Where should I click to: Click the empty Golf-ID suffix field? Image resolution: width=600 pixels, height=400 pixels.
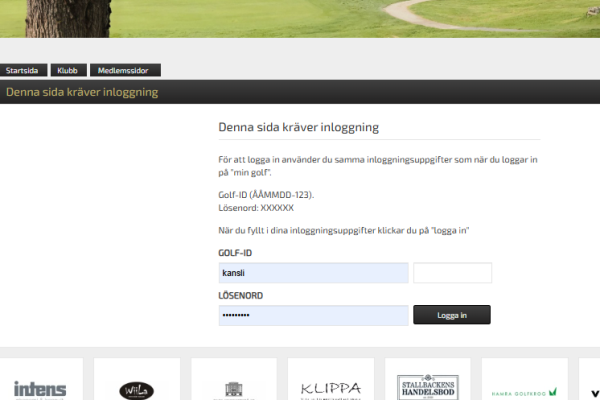452,273
